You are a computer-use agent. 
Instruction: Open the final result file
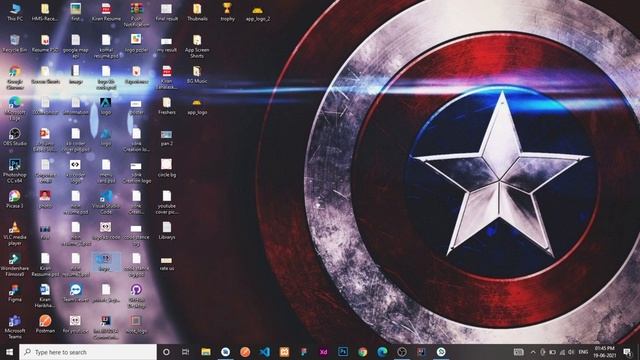pyautogui.click(x=167, y=12)
